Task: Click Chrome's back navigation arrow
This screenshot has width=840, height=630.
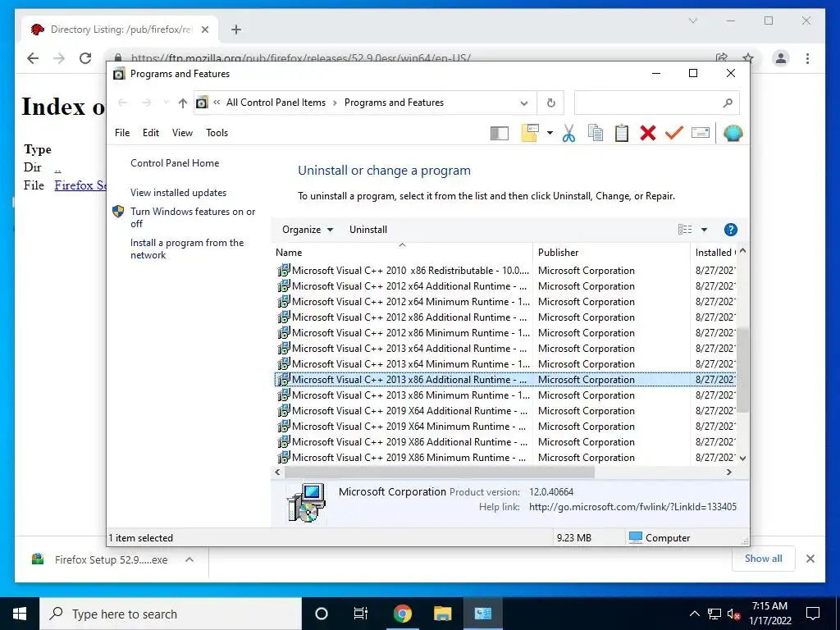Action: click(x=33, y=58)
